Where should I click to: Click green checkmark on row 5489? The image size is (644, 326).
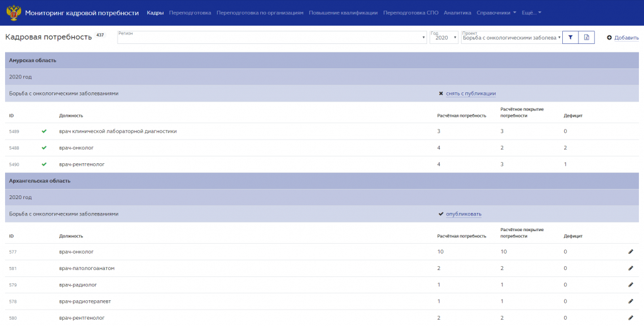tap(44, 131)
